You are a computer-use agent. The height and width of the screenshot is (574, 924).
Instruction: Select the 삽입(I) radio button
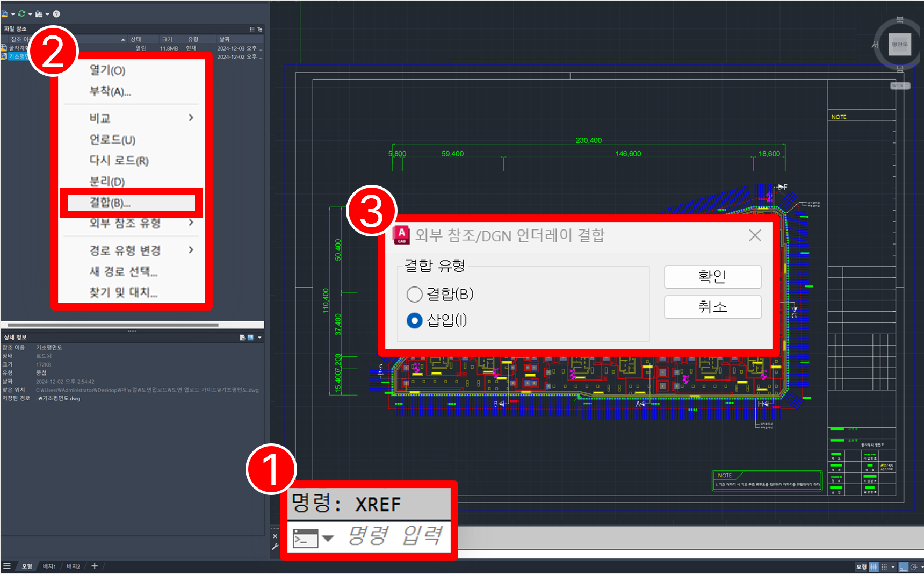(x=414, y=321)
